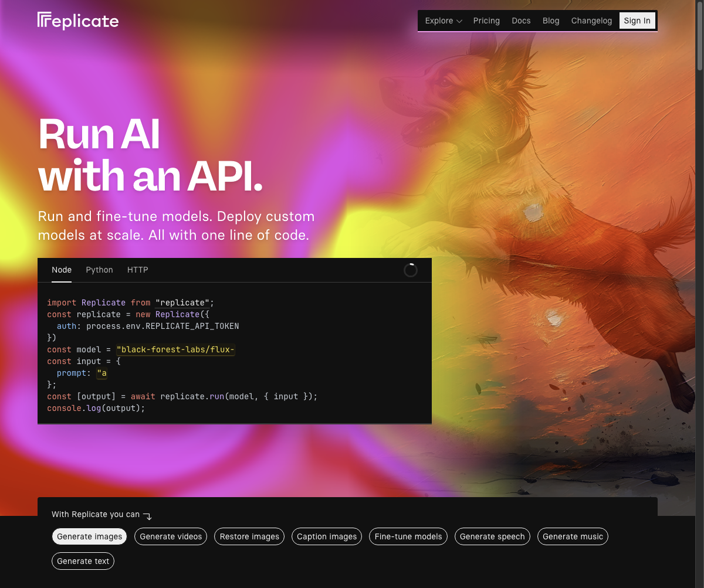Choose the Restore images option
704x588 pixels.
click(x=249, y=536)
